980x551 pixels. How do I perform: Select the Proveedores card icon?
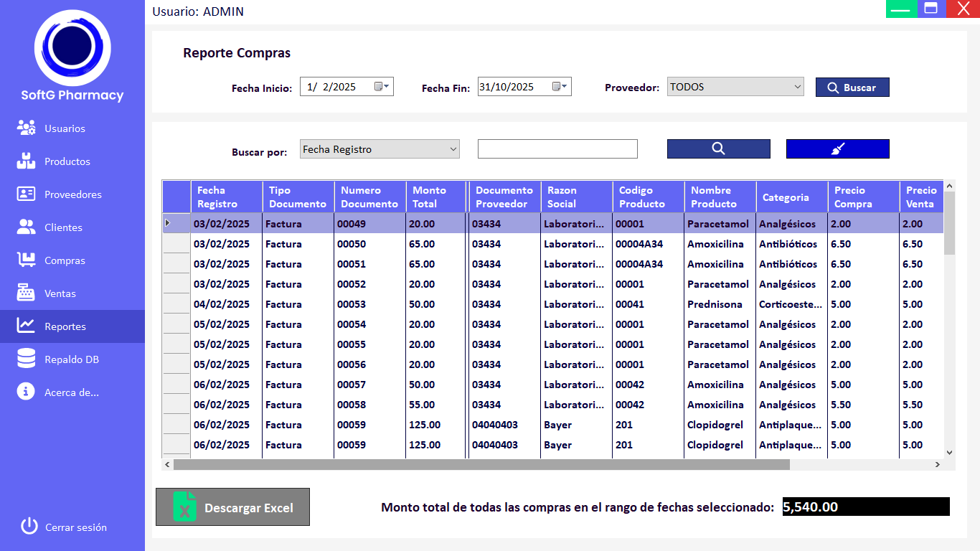(27, 194)
